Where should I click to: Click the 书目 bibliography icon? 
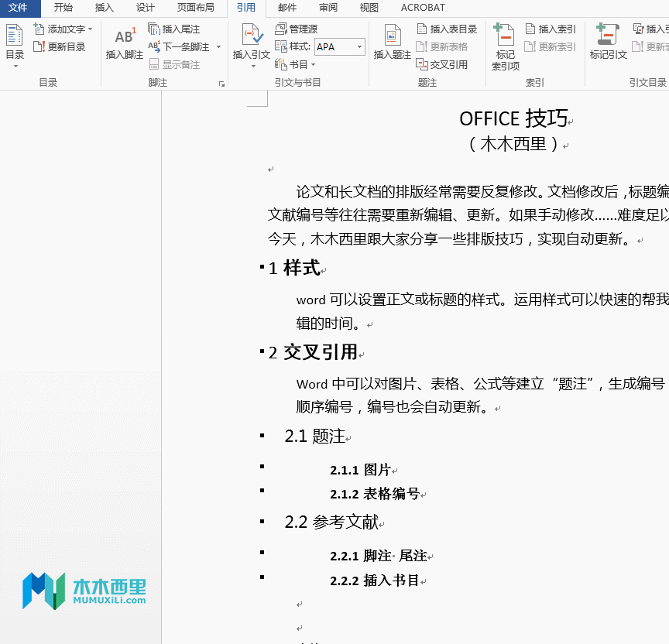point(281,64)
